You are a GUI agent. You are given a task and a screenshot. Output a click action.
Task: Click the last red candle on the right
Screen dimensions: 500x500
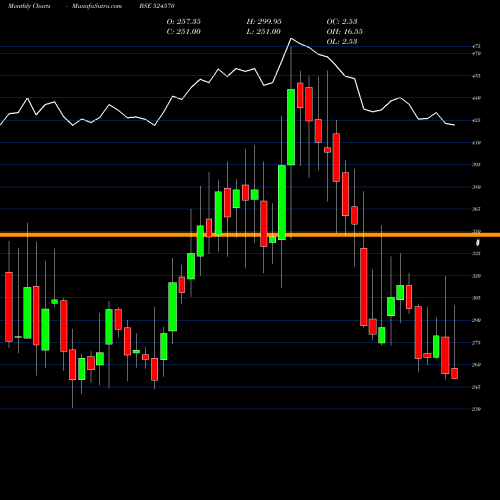tap(454, 373)
